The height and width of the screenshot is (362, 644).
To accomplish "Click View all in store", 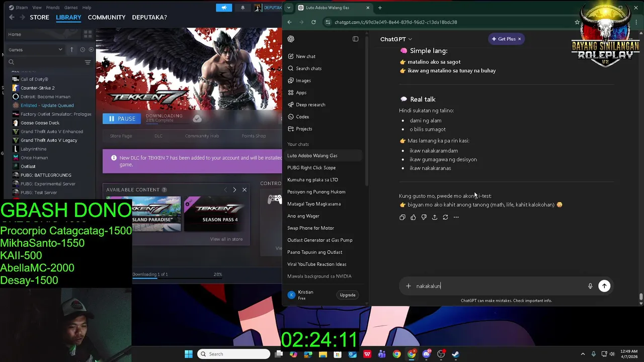I will [x=226, y=239].
